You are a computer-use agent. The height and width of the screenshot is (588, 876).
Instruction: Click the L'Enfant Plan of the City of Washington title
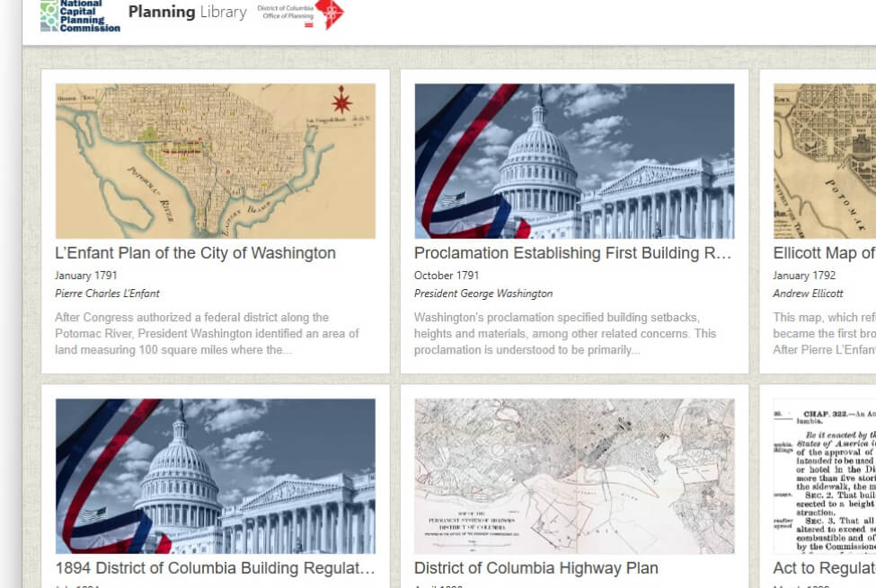pos(195,253)
